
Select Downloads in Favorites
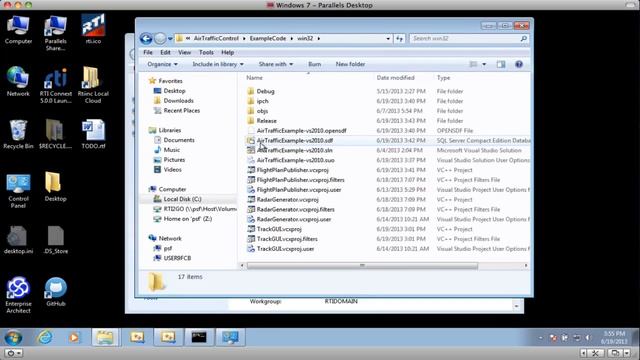pos(178,101)
